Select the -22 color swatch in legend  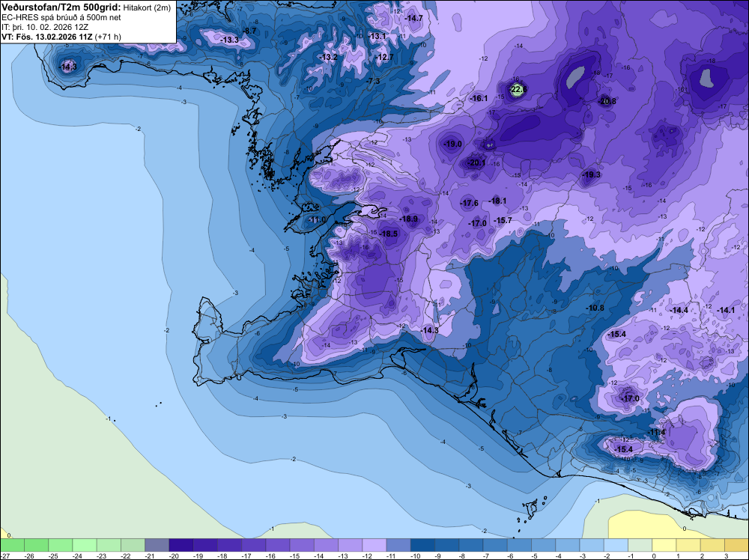click(x=133, y=545)
